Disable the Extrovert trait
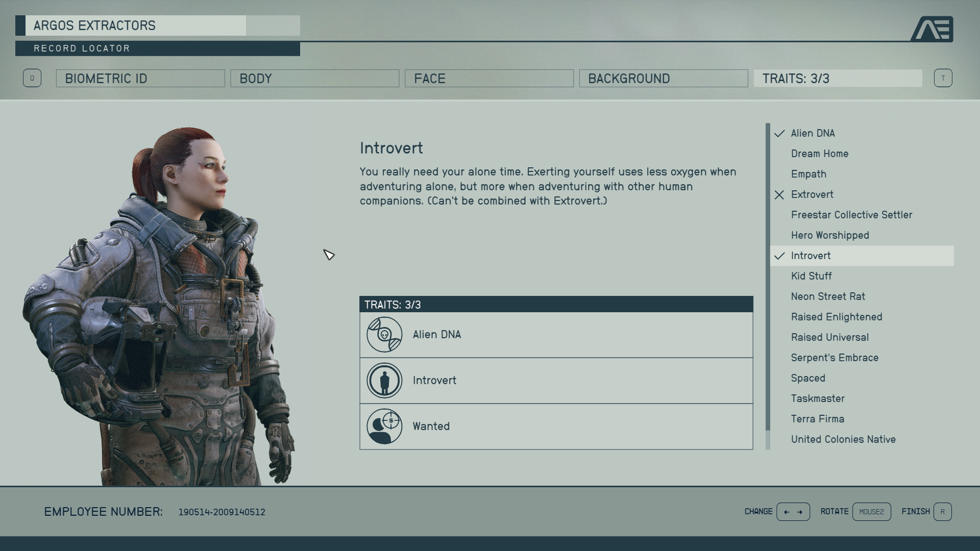 pyautogui.click(x=812, y=194)
